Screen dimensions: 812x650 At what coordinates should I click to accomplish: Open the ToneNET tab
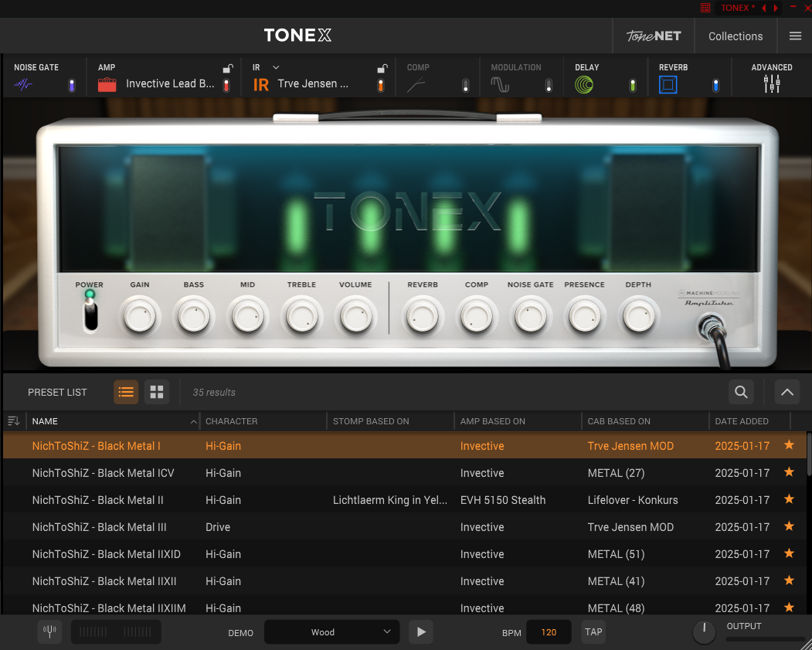point(654,36)
